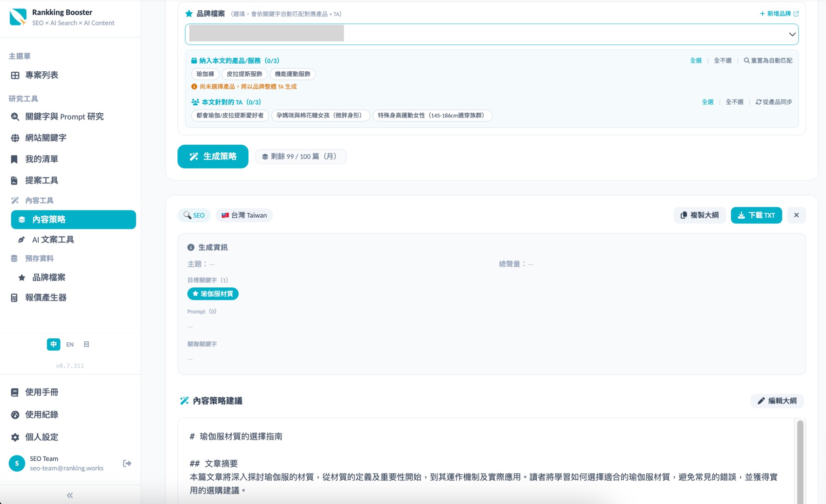Viewport: 826px width, 504px height.
Task: Click the 瑜伽服材質 keyword tag
Action: pyautogui.click(x=213, y=294)
